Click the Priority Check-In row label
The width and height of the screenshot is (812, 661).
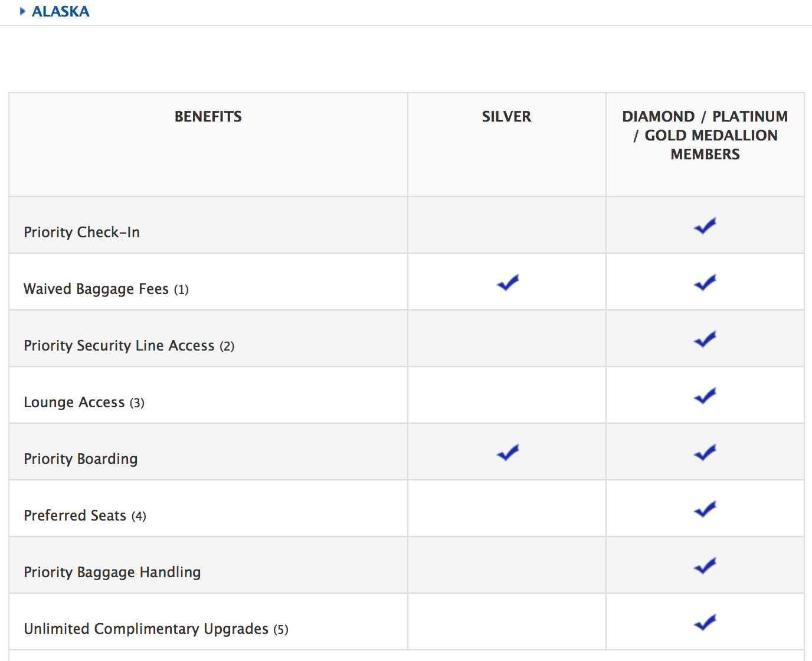click(x=81, y=232)
